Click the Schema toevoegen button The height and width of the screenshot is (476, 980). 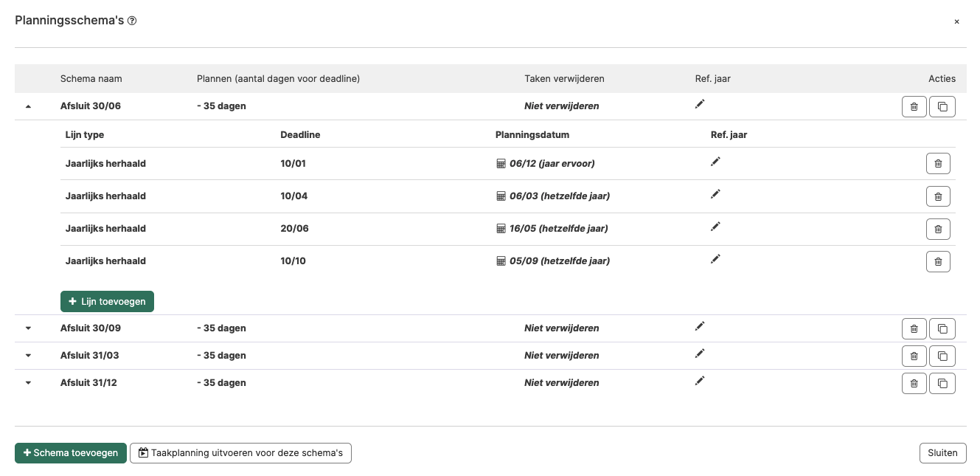coord(71,453)
